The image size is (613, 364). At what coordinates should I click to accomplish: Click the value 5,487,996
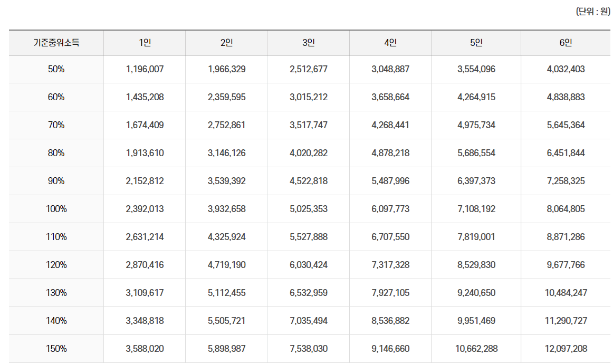click(x=390, y=181)
